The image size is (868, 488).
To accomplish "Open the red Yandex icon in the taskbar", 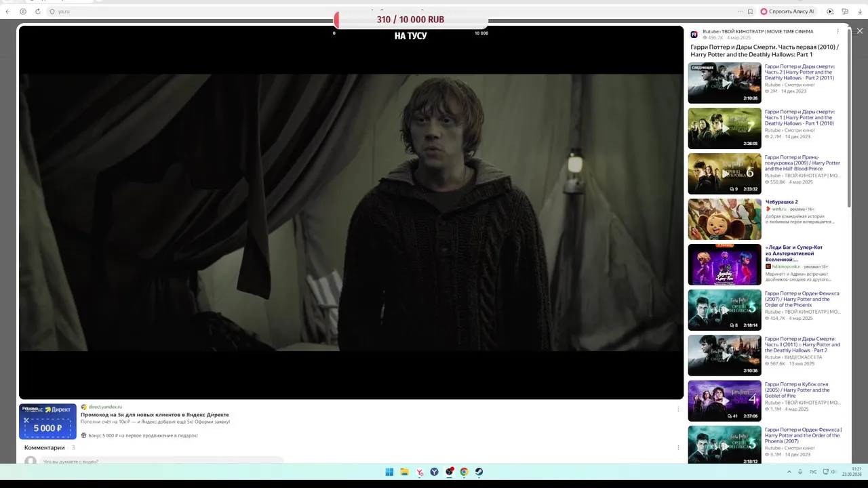I will (x=420, y=472).
